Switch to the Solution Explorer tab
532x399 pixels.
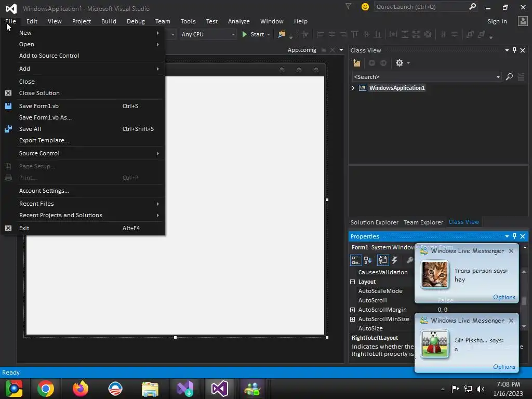click(374, 222)
